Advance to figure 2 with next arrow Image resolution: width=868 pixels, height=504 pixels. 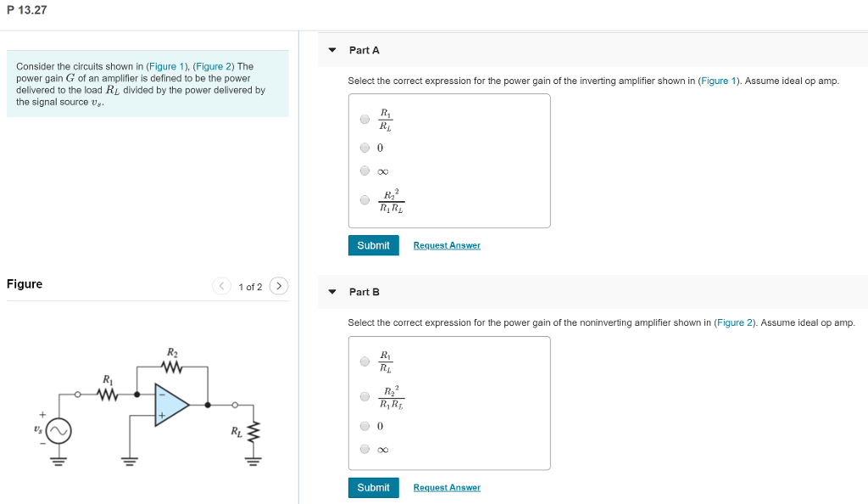click(279, 286)
